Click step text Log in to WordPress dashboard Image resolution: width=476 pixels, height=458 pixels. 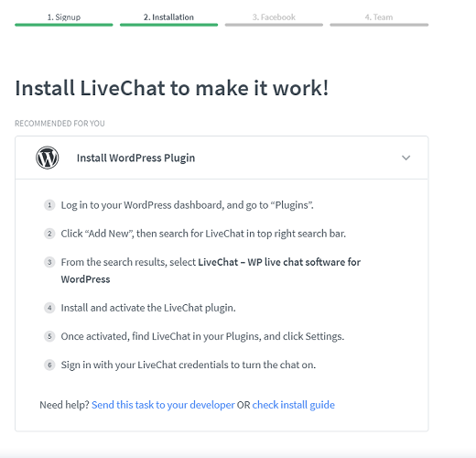coord(187,205)
